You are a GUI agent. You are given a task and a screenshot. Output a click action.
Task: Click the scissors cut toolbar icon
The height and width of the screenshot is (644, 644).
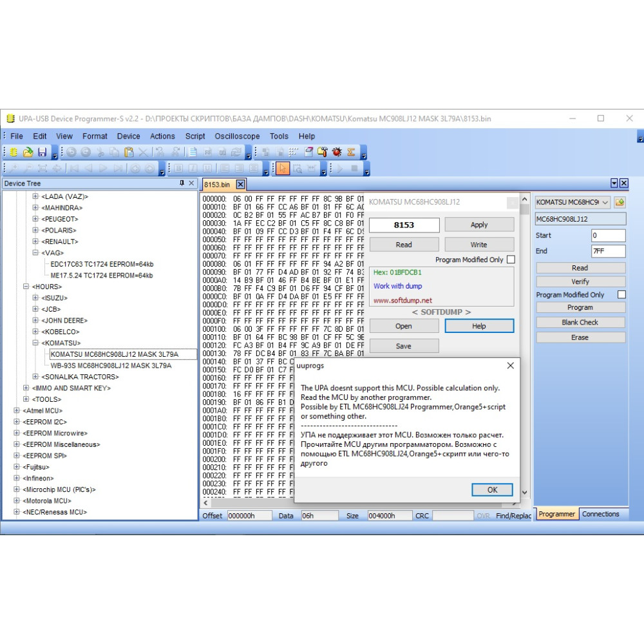[x=100, y=153]
